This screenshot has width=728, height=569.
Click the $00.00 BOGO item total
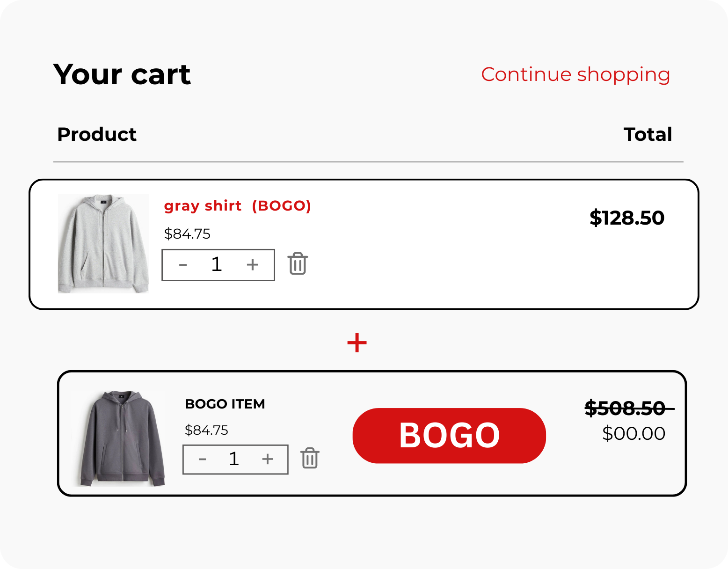(633, 434)
